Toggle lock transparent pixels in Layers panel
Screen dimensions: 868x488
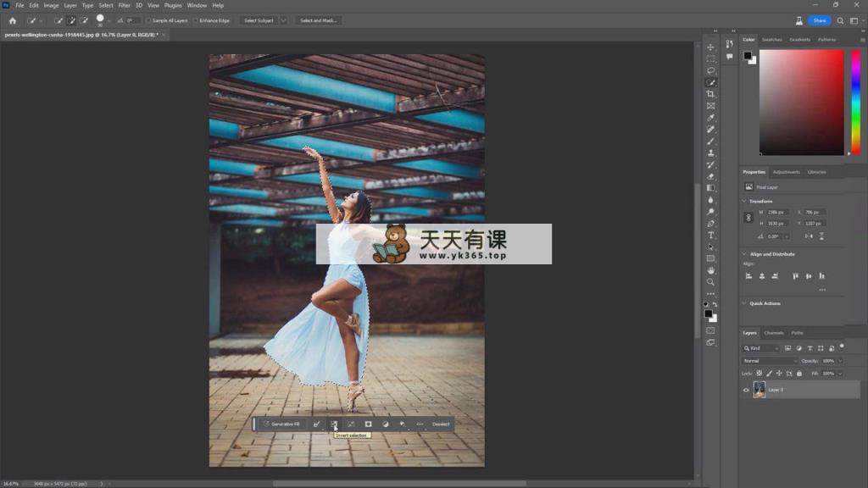[759, 374]
